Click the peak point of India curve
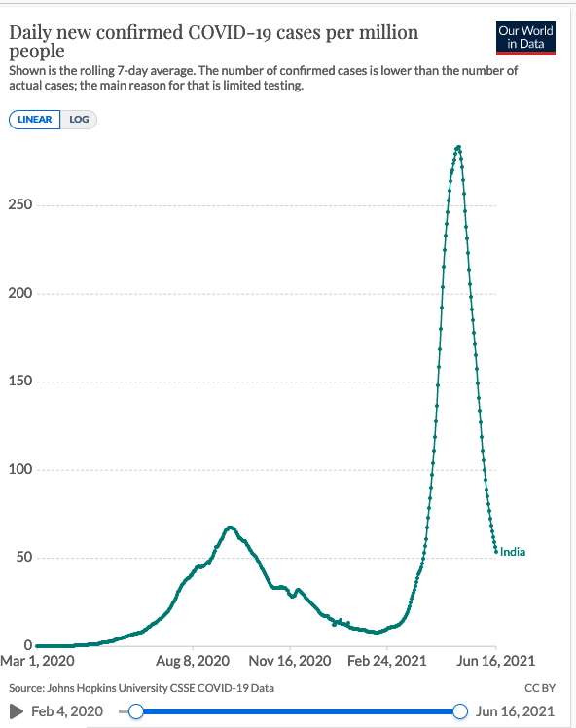 click(x=458, y=147)
